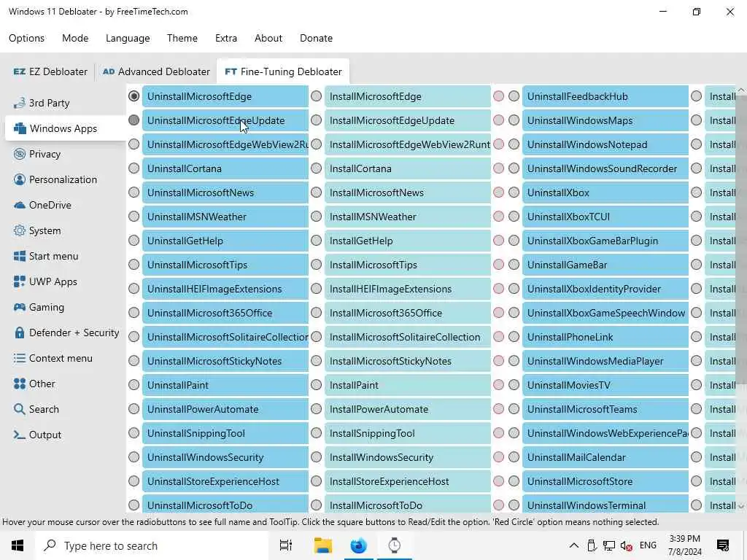
Task: Open the Firefox-style browser taskbar icon
Action: coord(358,545)
